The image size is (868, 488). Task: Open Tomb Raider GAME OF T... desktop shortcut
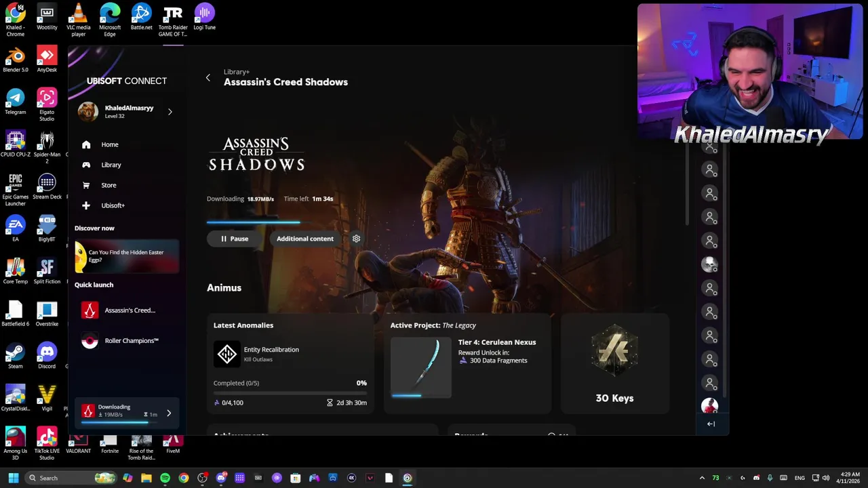click(x=173, y=20)
